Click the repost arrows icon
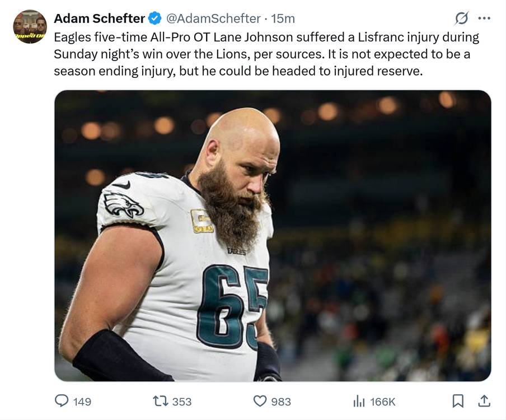Screen dimensions: 506x420 [160, 401]
